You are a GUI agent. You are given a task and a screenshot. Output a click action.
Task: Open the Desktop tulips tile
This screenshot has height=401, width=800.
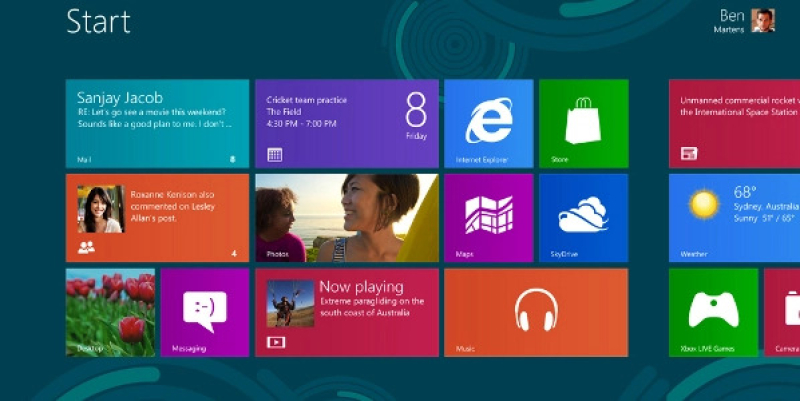tap(110, 312)
